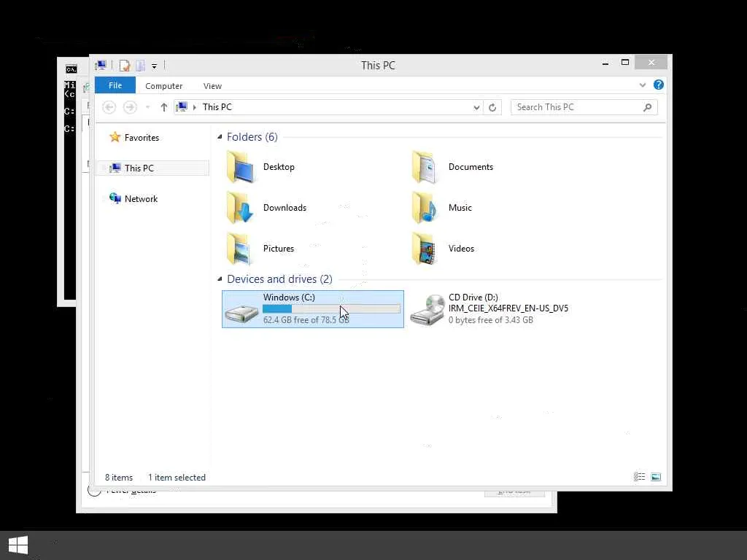Select the CD Drive (D:) icon
The width and height of the screenshot is (747, 560).
pyautogui.click(x=427, y=310)
